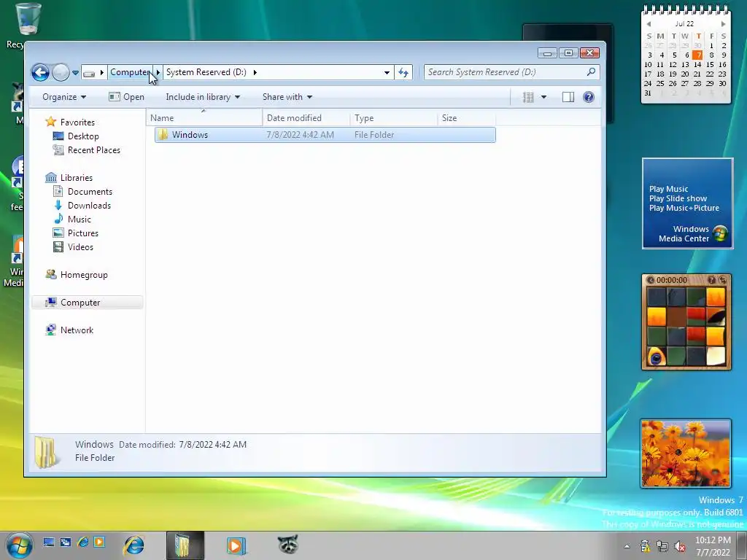Open the recent pages history arrow

tap(75, 73)
